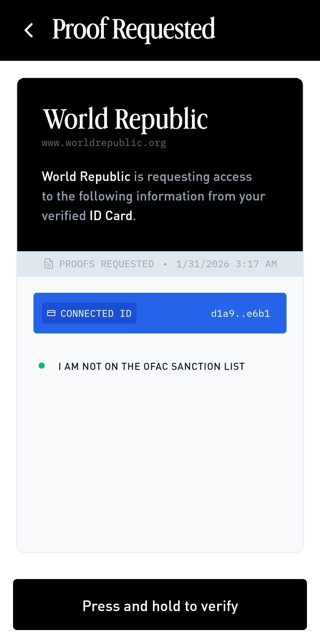Select the bold World Republic text in description
The image size is (320, 644).
point(86,176)
